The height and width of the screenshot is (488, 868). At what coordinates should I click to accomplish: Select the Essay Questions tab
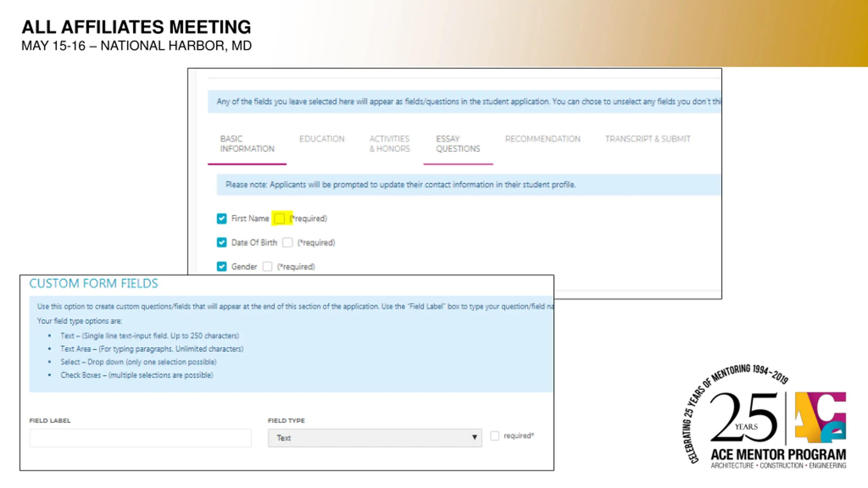point(458,144)
